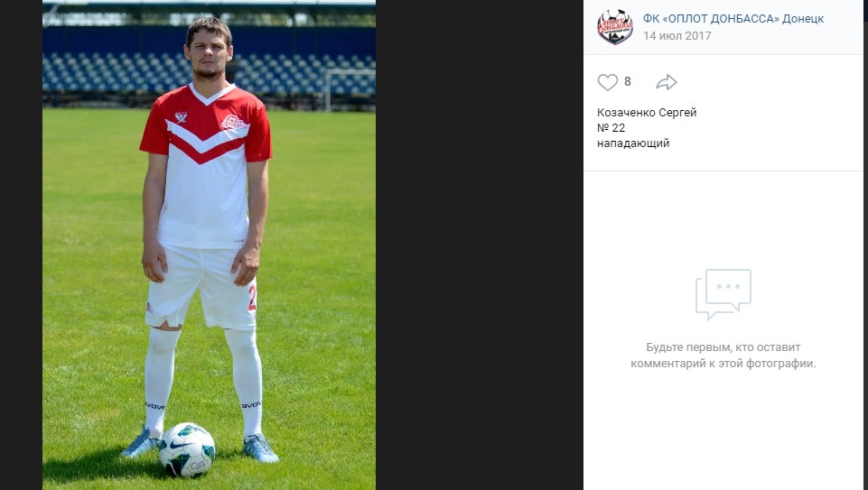Open the ФК «ОПЛОТ ДОНБАССА» Донецк group link

point(733,18)
